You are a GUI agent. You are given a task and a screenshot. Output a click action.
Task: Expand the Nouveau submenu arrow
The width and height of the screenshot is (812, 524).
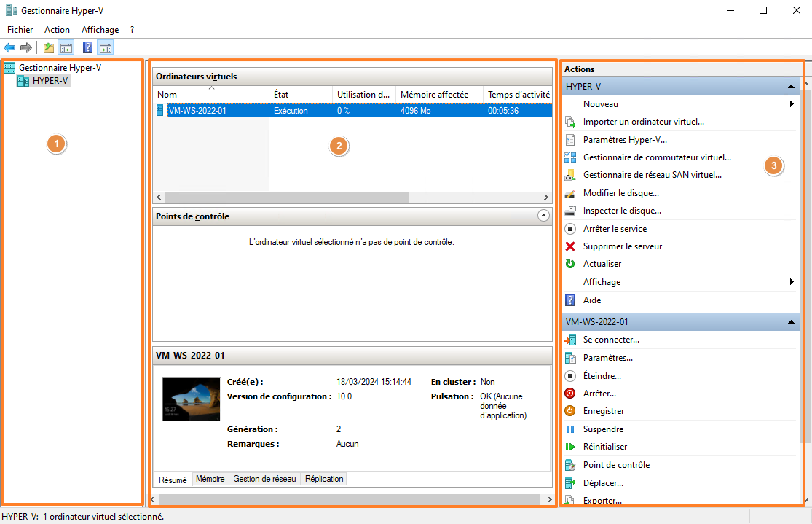[x=792, y=104]
